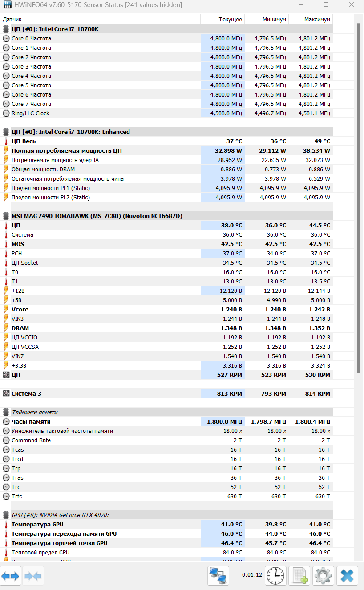
Task: Select Предел мощности PL1 (Static) row
Action: coord(166,188)
